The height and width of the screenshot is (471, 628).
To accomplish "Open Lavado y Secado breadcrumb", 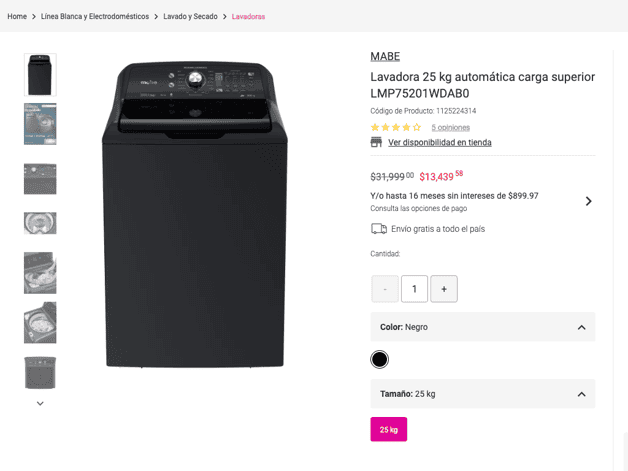I will click(190, 16).
